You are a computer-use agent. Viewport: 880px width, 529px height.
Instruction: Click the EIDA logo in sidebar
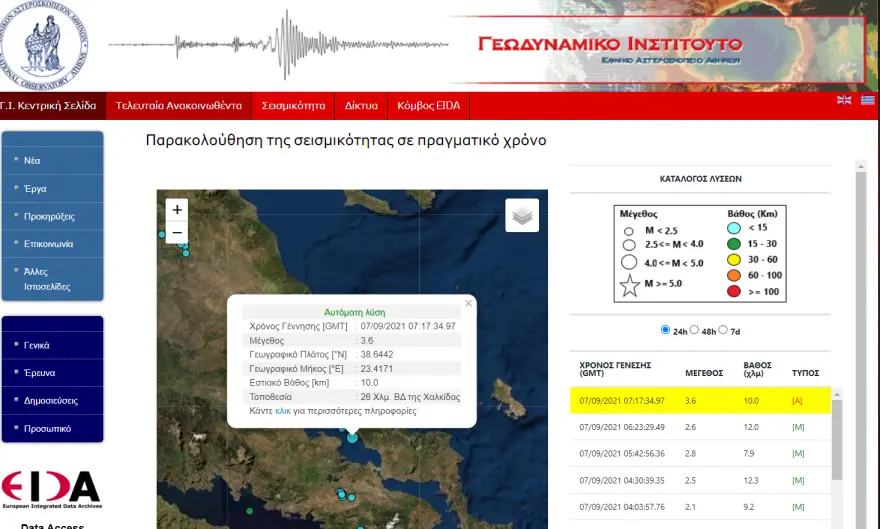(51, 487)
